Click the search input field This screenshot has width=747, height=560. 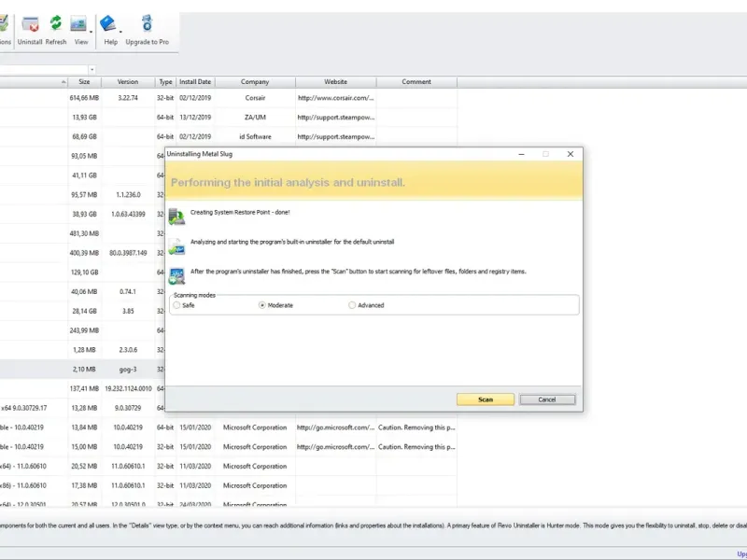[44, 69]
